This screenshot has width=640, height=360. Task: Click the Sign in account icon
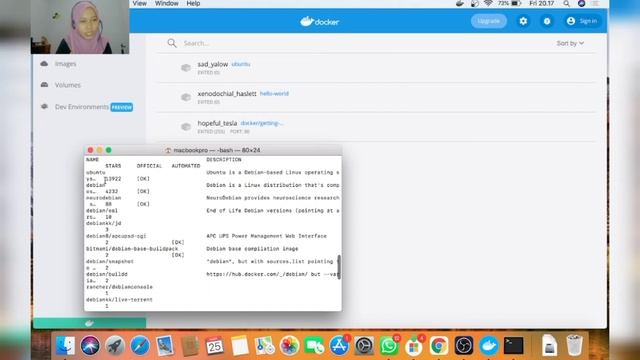point(571,21)
